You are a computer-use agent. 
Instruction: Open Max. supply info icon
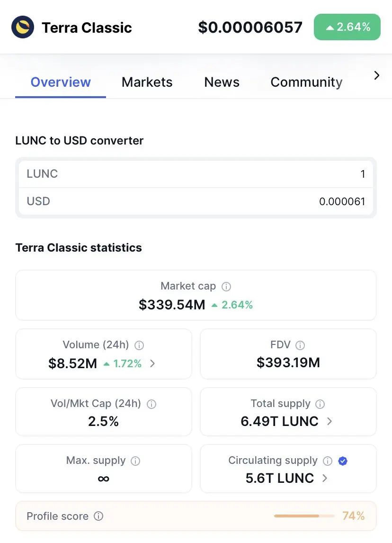[135, 461]
